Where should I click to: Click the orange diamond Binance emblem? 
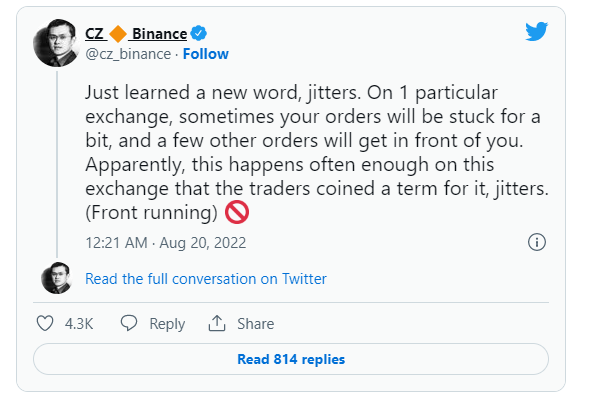[118, 34]
